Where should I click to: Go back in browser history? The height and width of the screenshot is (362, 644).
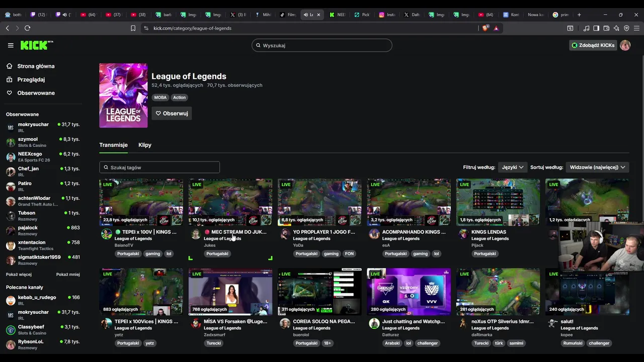(x=8, y=28)
